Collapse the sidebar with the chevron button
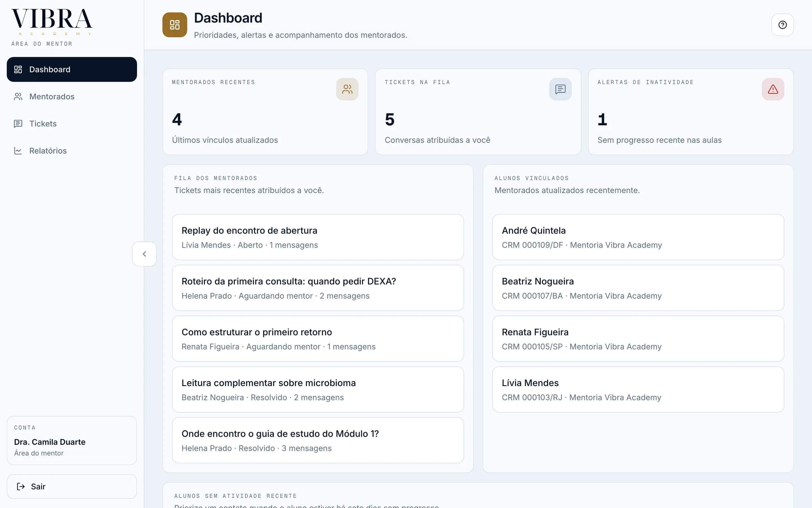The width and height of the screenshot is (812, 508). pyautogui.click(x=144, y=254)
